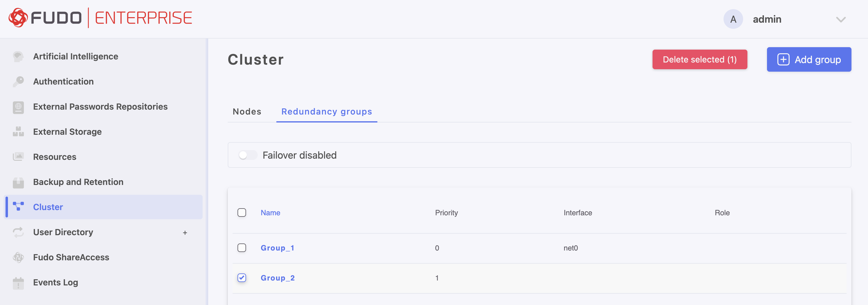Open Artificial Intelligence brain icon
Image resolution: width=868 pixels, height=305 pixels.
(18, 56)
